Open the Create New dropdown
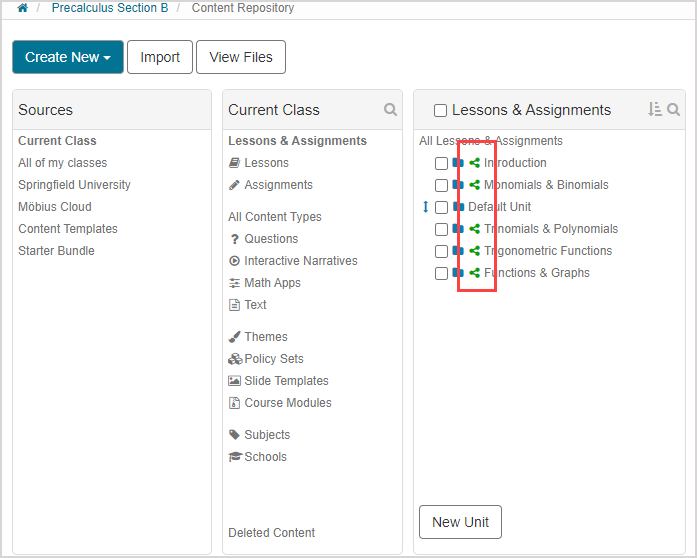697x558 pixels. [68, 57]
